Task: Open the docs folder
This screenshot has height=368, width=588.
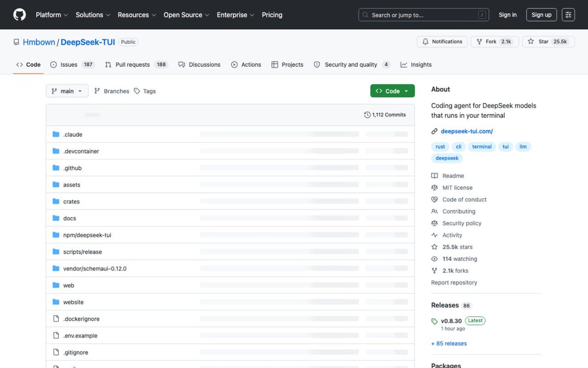Action: pos(70,218)
